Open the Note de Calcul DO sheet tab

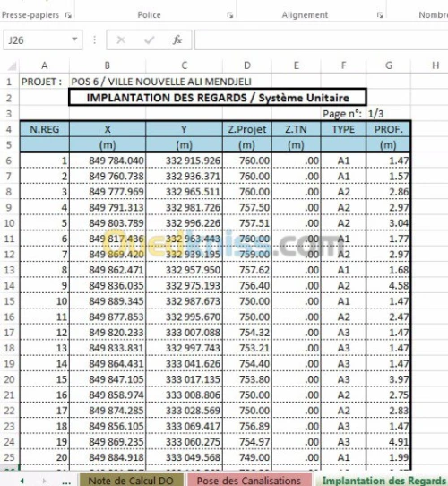click(131, 480)
